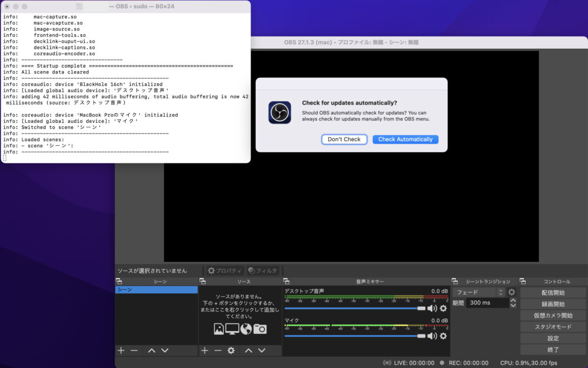Click the camera icon in Sources

click(x=260, y=329)
